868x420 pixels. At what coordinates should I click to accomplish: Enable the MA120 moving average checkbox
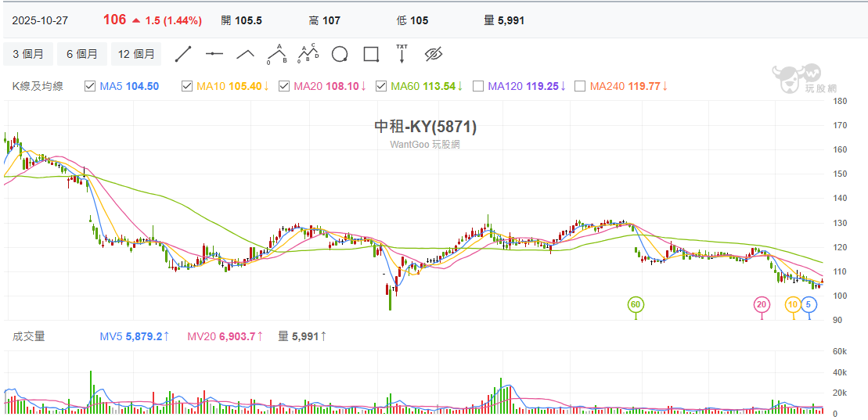click(x=478, y=86)
